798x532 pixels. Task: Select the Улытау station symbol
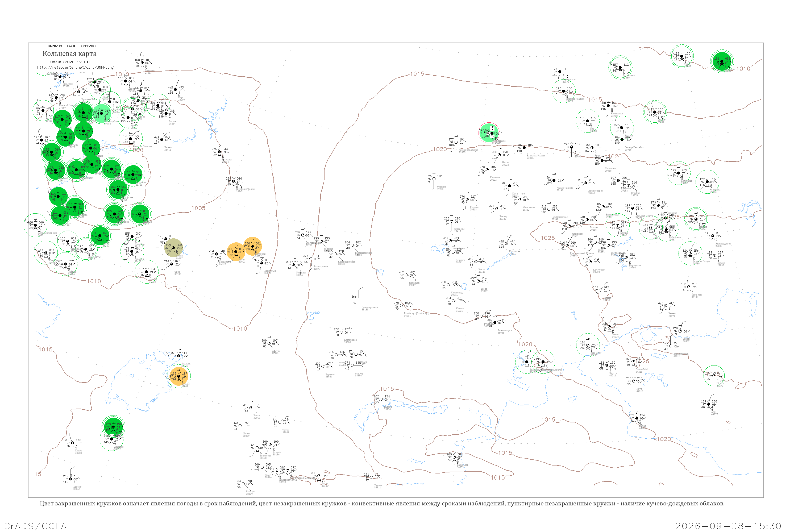(269, 343)
